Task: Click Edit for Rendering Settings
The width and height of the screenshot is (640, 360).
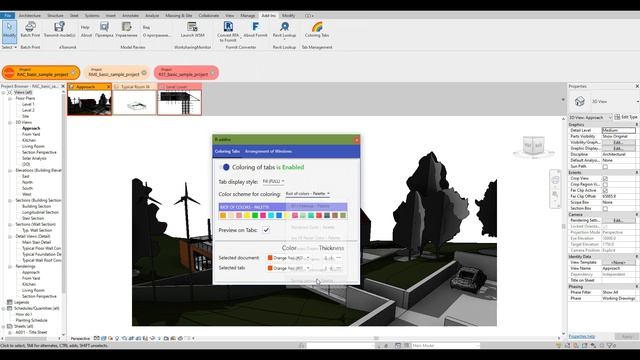Action: point(618,220)
